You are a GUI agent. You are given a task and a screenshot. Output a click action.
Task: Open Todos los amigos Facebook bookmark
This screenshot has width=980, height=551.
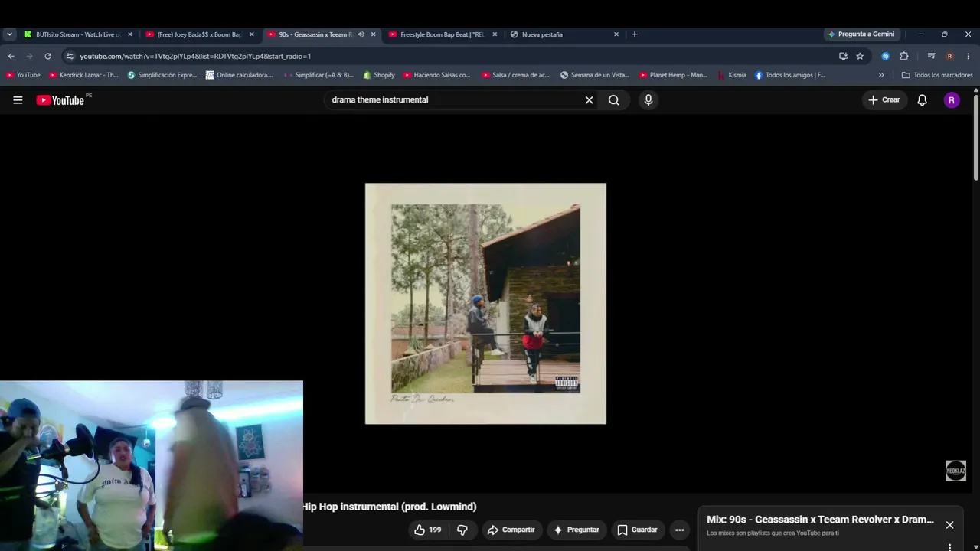tap(790, 75)
